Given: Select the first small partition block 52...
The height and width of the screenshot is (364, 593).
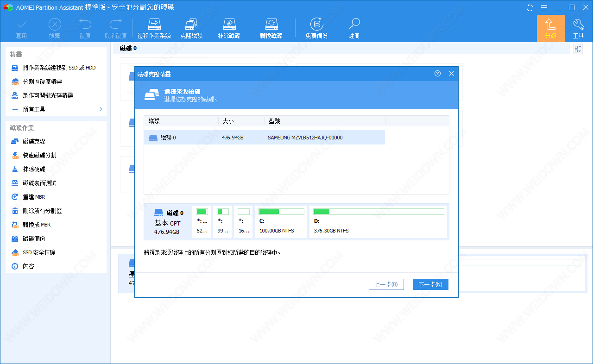Looking at the screenshot, I should (x=202, y=222).
